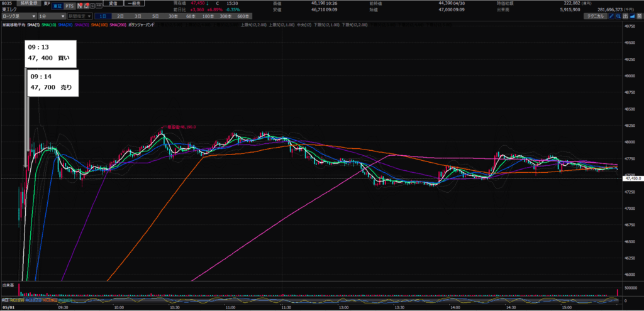This screenshot has width=644, height=311.
Task: Choose the 100本 range tab
Action: pyautogui.click(x=208, y=16)
